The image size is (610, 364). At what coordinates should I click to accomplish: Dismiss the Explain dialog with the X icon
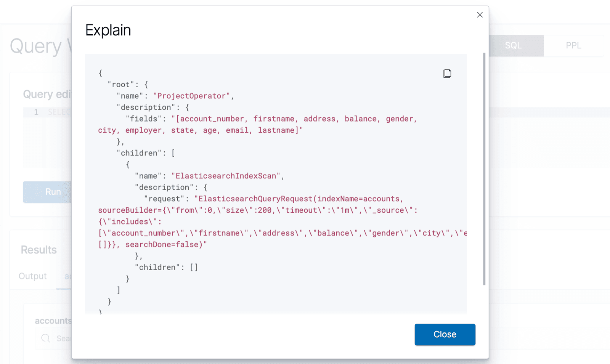480,14
